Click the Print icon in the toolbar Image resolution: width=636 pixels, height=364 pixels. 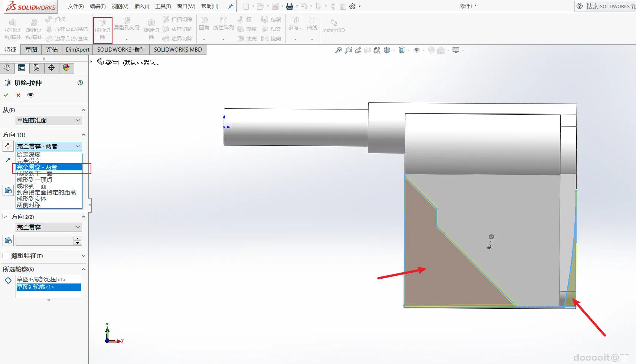pos(290,6)
